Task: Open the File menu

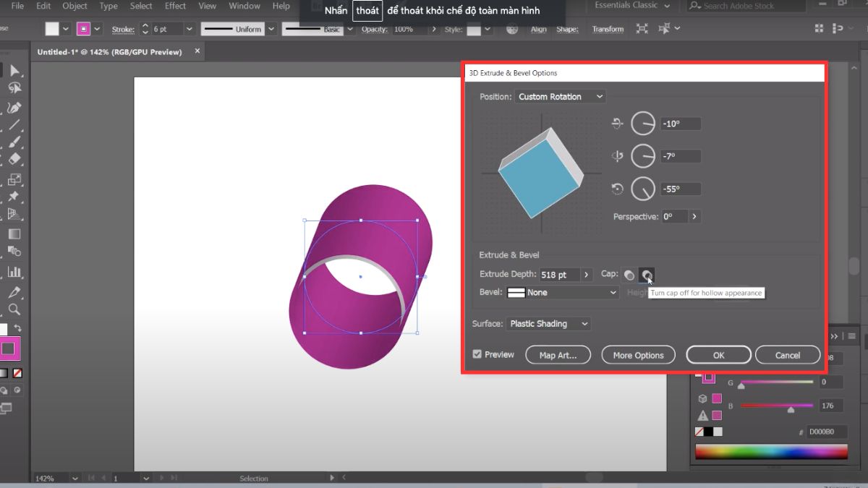Action: pos(17,6)
